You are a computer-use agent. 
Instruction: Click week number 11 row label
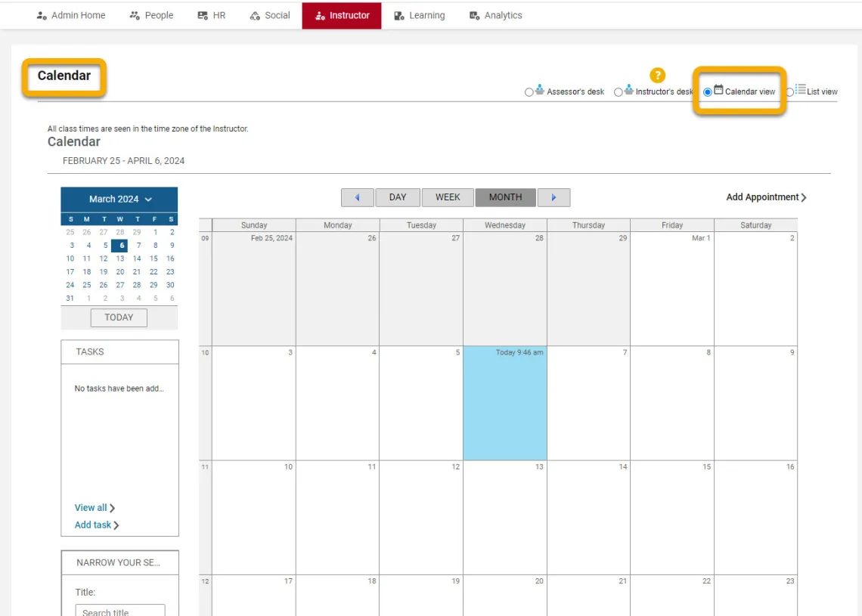tap(205, 467)
